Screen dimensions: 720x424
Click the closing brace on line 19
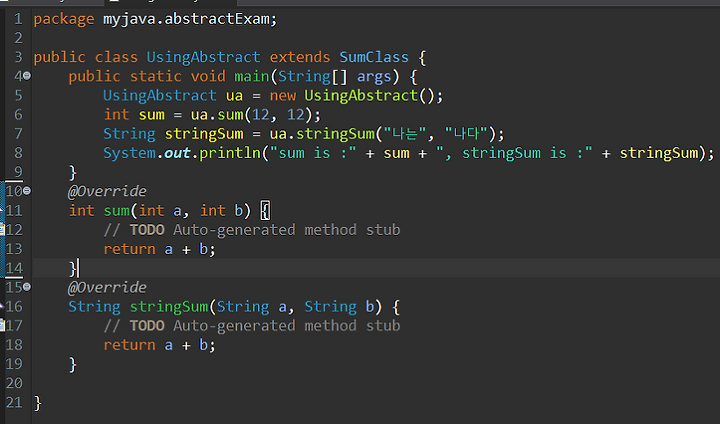[x=73, y=364]
